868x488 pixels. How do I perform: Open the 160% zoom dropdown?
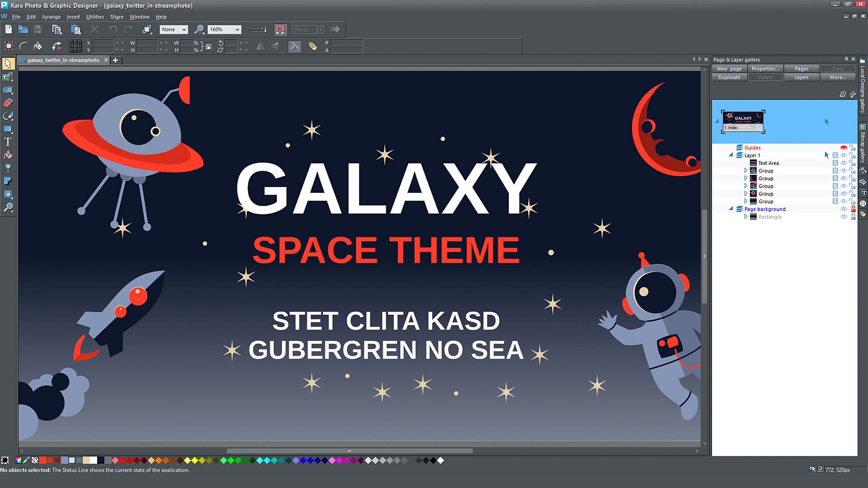[x=237, y=30]
